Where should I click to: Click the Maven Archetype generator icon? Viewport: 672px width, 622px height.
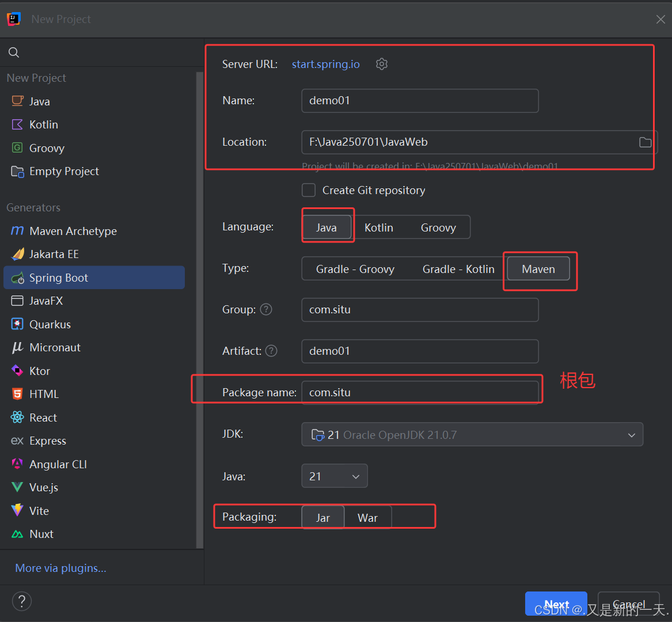point(17,231)
